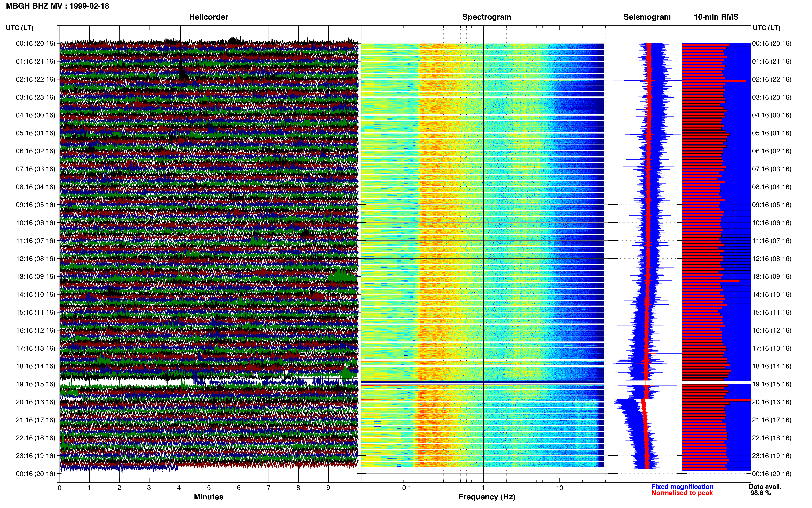Click "03:16 (23:16)" on the helicorder time axis
This screenshot has height=508, width=812.
coord(35,97)
